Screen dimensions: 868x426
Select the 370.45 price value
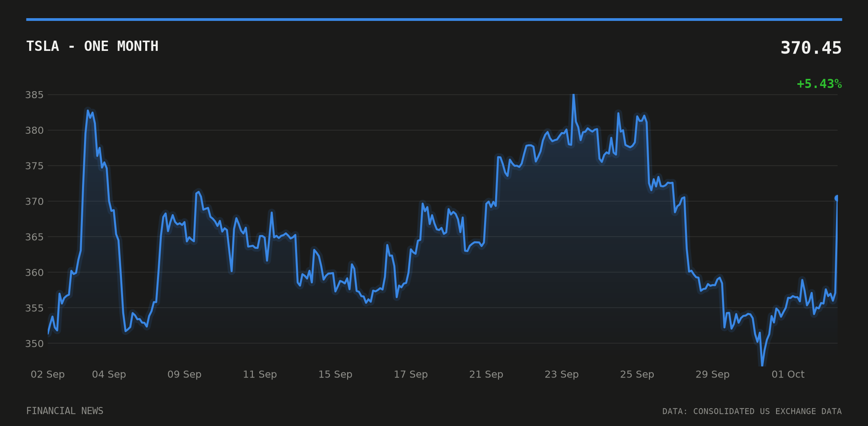click(811, 48)
